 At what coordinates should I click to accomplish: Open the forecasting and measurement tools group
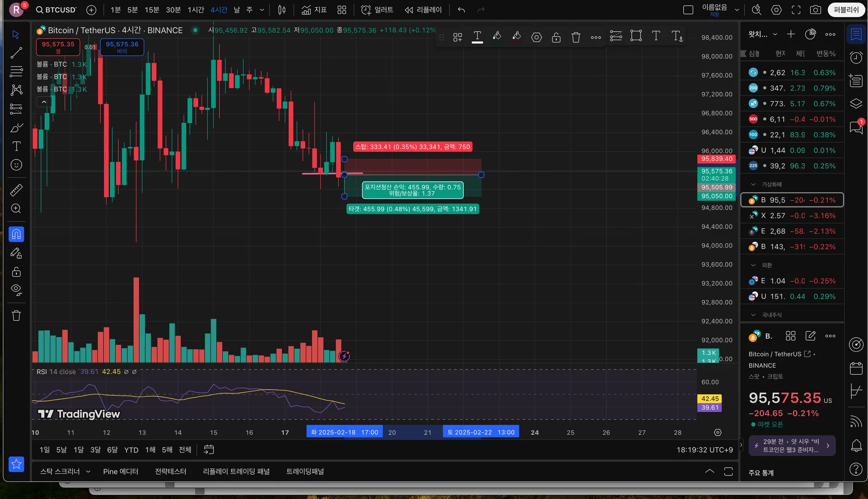pyautogui.click(x=16, y=109)
